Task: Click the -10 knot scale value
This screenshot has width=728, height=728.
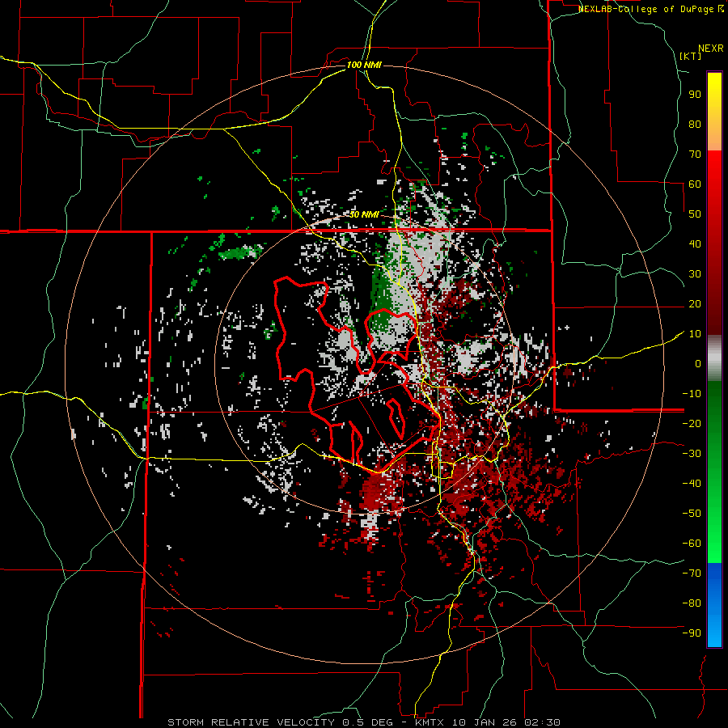Action: coord(692,394)
